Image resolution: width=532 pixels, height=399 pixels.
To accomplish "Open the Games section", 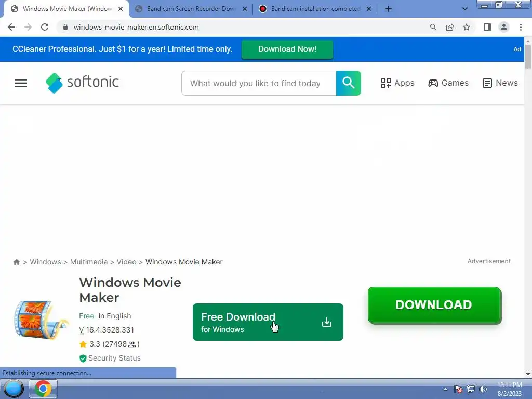I will [448, 83].
